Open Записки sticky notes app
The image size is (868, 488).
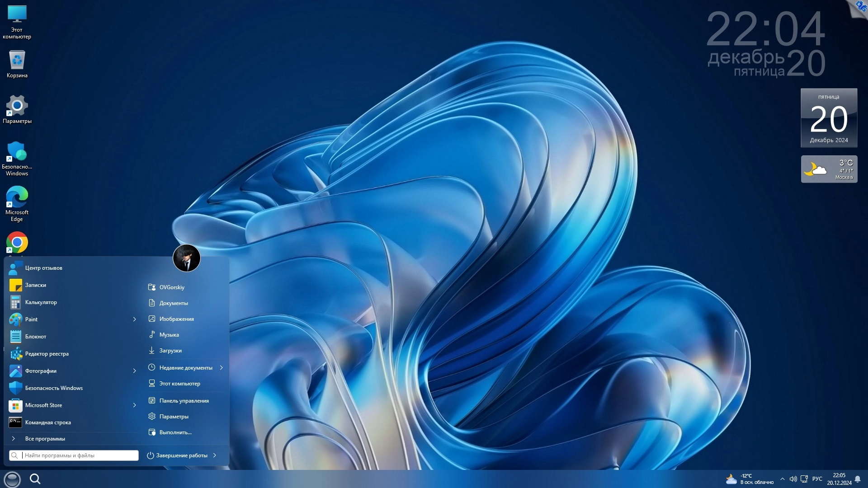coord(35,285)
